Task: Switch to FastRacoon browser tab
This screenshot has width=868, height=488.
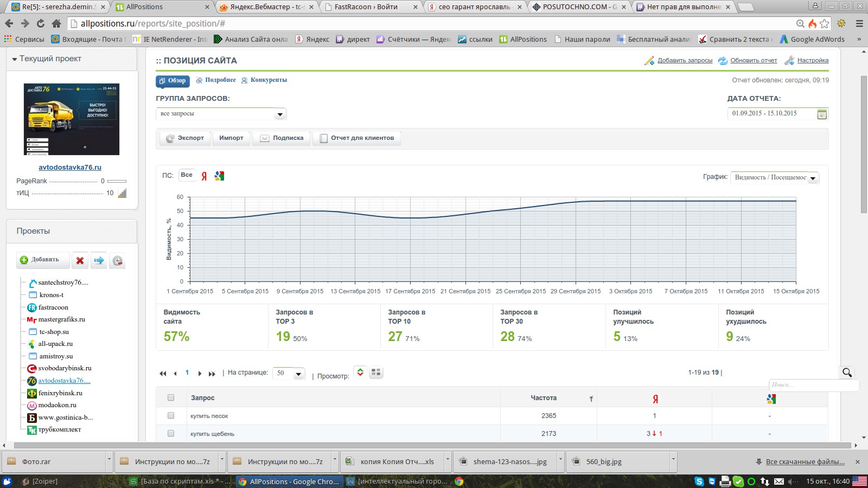Action: [x=371, y=7]
